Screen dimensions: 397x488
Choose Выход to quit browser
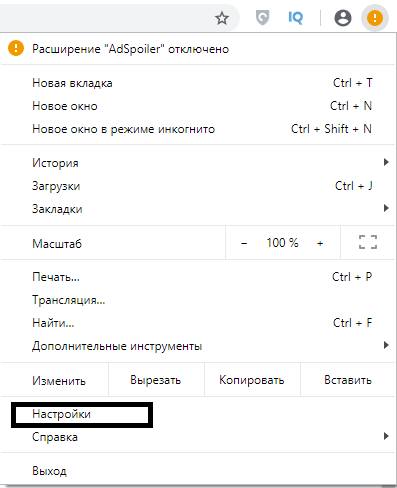coord(198,471)
